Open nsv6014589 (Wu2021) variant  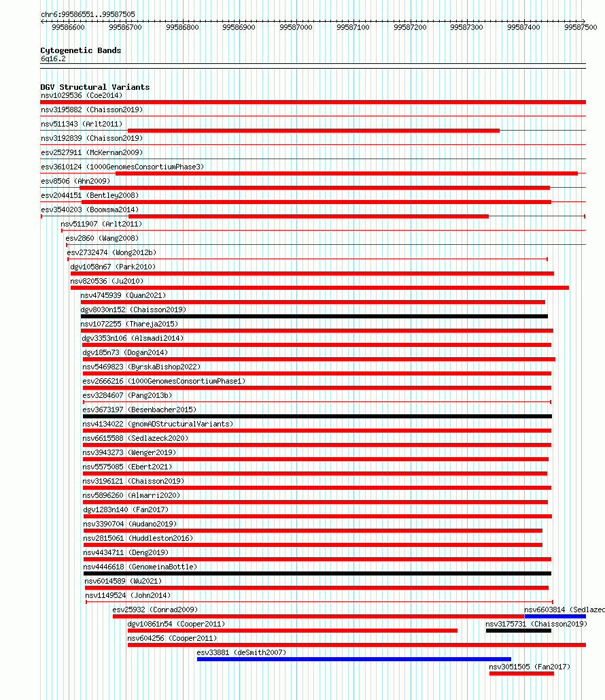click(x=123, y=581)
